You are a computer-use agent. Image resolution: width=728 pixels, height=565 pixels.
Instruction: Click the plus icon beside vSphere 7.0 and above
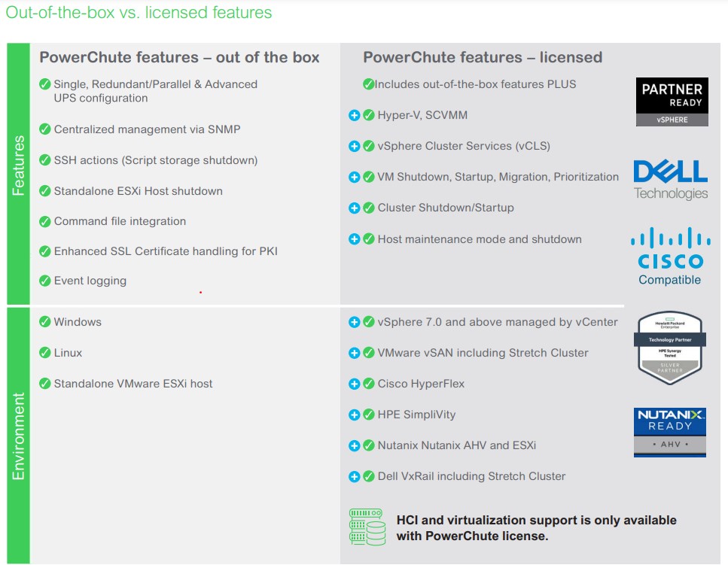pyautogui.click(x=355, y=323)
